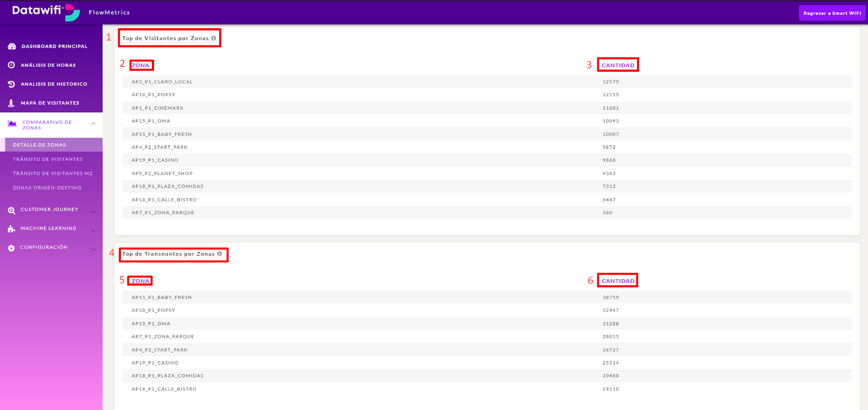868x410 pixels.
Task: Click value 28015 in transeuntes table
Action: tap(610, 337)
